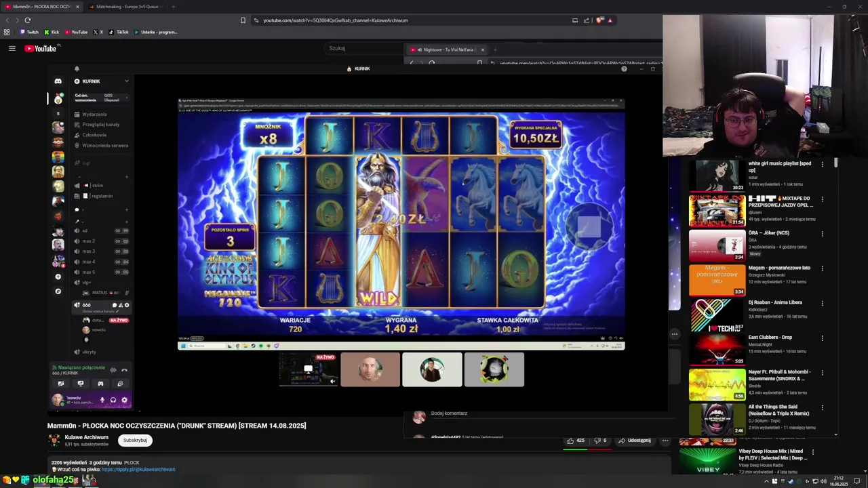
Task: Click the taskbar clock showing 21:12
Action: [839, 481]
